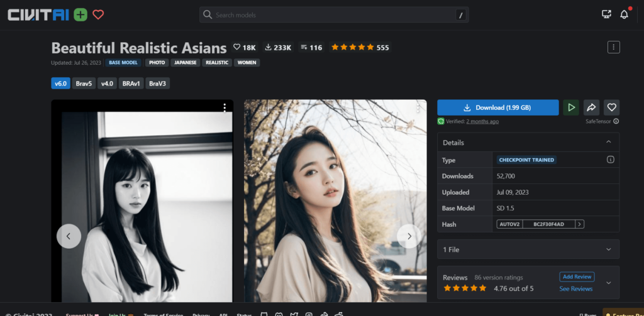Open the model options three-dot menu
Viewport: 644px width, 316px height.
614,47
